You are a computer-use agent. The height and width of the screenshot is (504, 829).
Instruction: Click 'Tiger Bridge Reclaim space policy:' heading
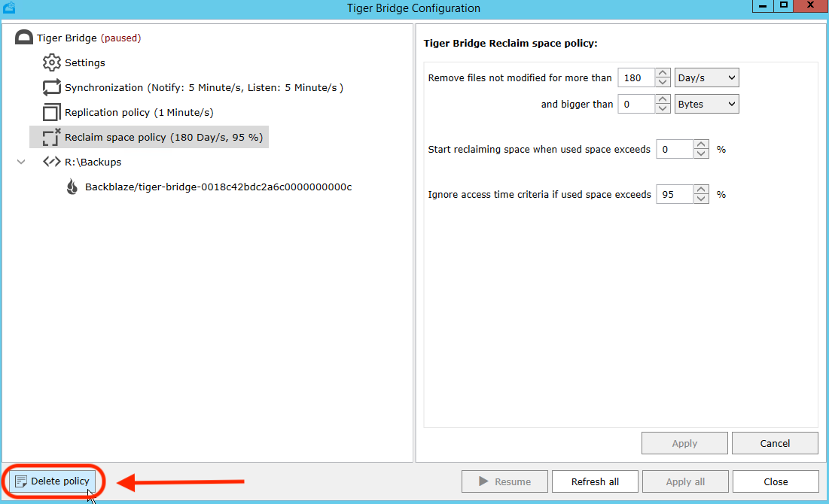[511, 44]
